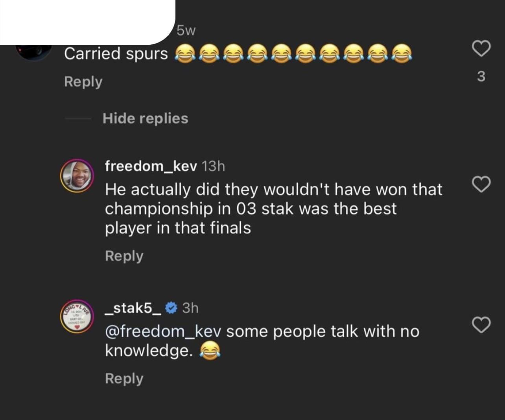Collapse thread with Hide replies

146,118
